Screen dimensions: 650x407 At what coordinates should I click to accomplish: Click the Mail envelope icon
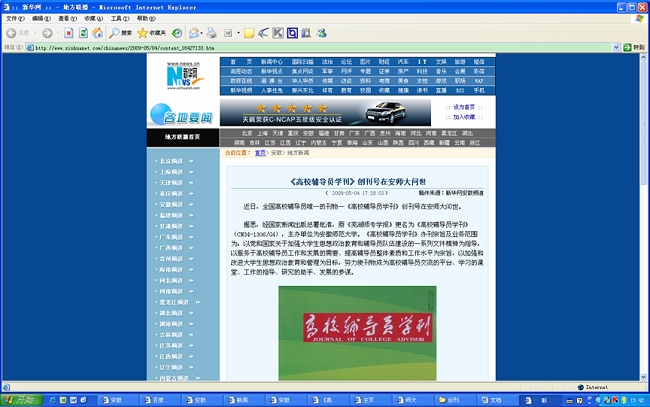pos(194,33)
